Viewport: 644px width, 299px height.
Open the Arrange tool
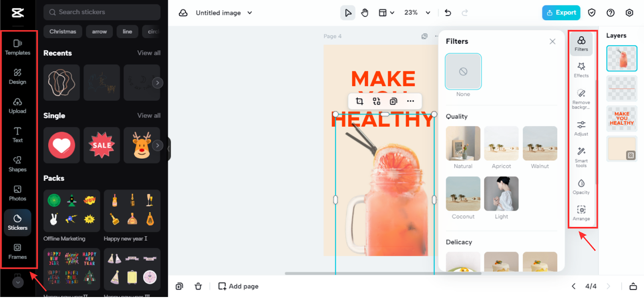pyautogui.click(x=581, y=213)
